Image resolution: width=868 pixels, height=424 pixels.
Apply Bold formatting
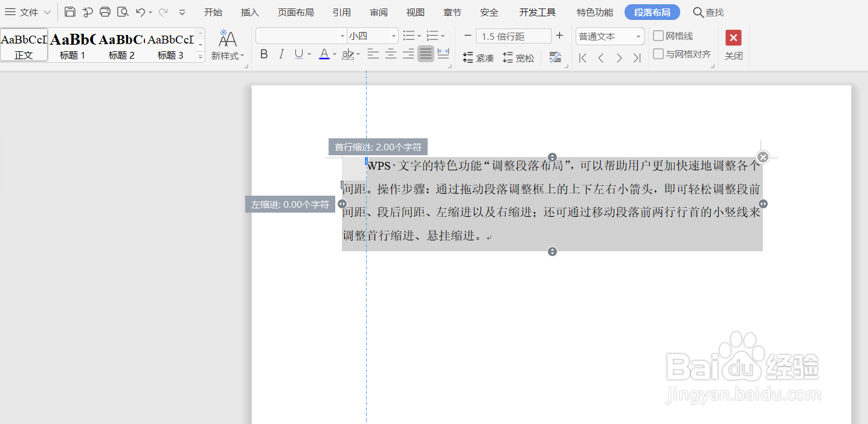point(264,54)
